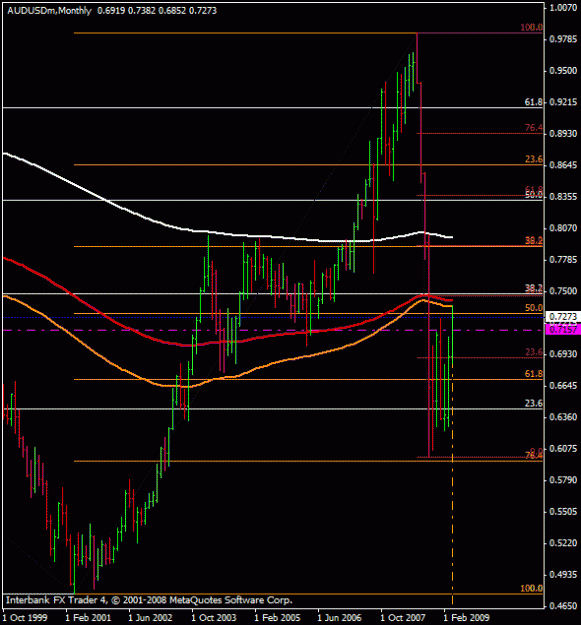Click the 1 Oct 2003 date label
The width and height of the screenshot is (581, 625).
[x=214, y=617]
